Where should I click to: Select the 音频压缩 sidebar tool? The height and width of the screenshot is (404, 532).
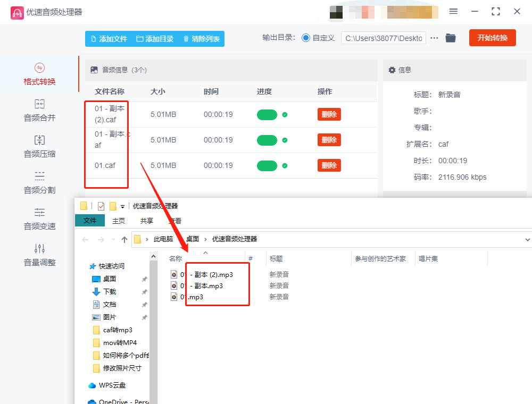39,146
